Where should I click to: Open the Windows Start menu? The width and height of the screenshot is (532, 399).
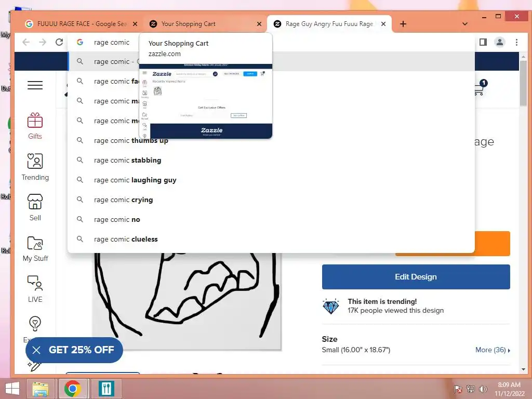12,389
